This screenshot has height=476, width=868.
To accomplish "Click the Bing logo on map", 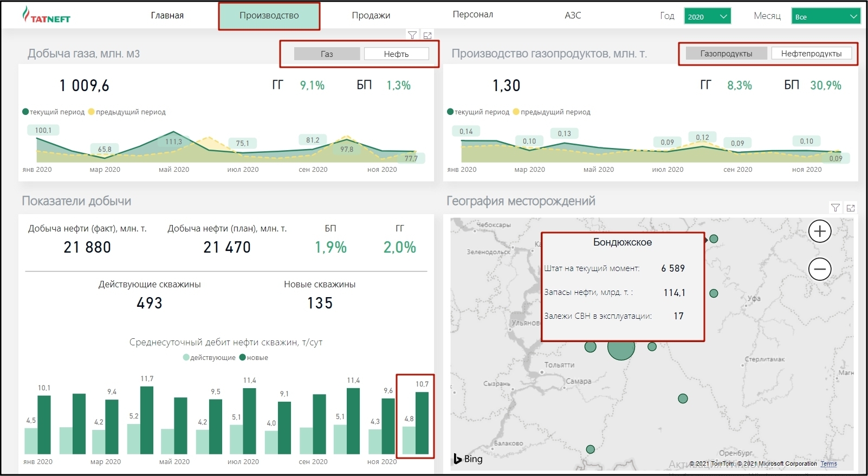I will coord(468,459).
